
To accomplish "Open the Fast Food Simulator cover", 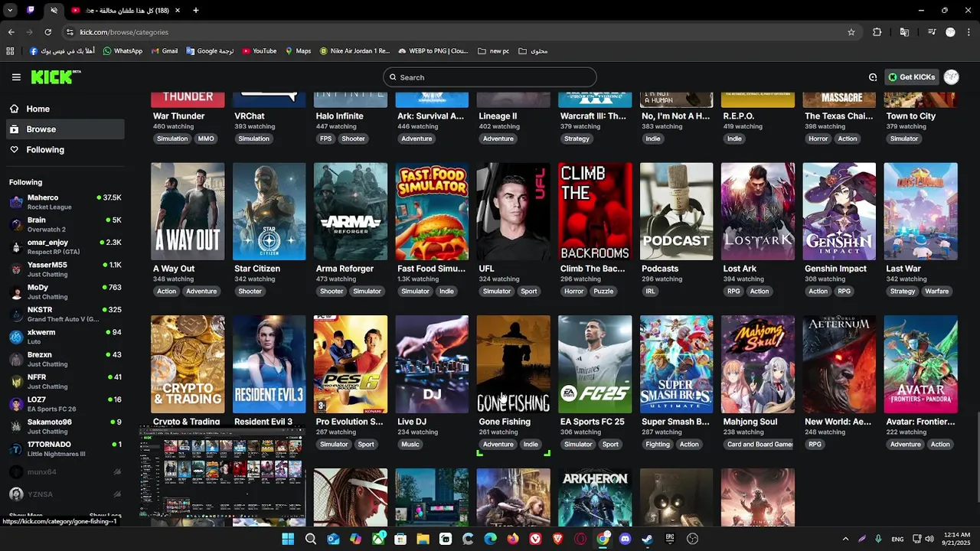I will [432, 211].
